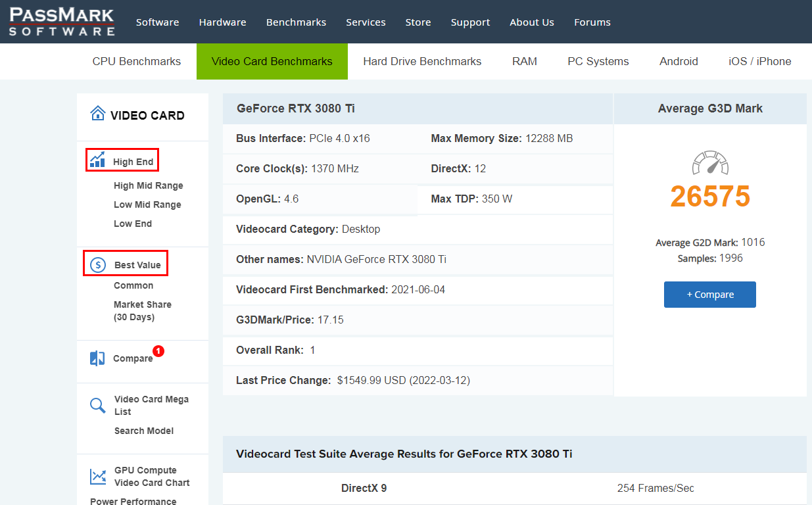The width and height of the screenshot is (812, 505).
Task: Open the Services menu
Action: click(366, 22)
